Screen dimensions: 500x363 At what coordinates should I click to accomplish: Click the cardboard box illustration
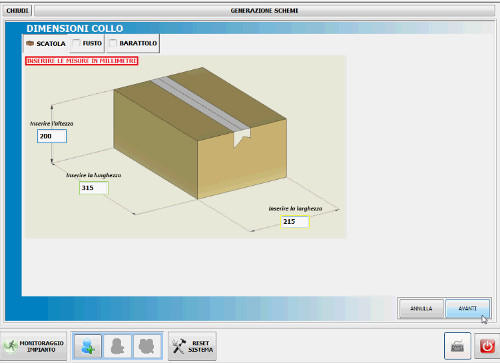coord(200,133)
